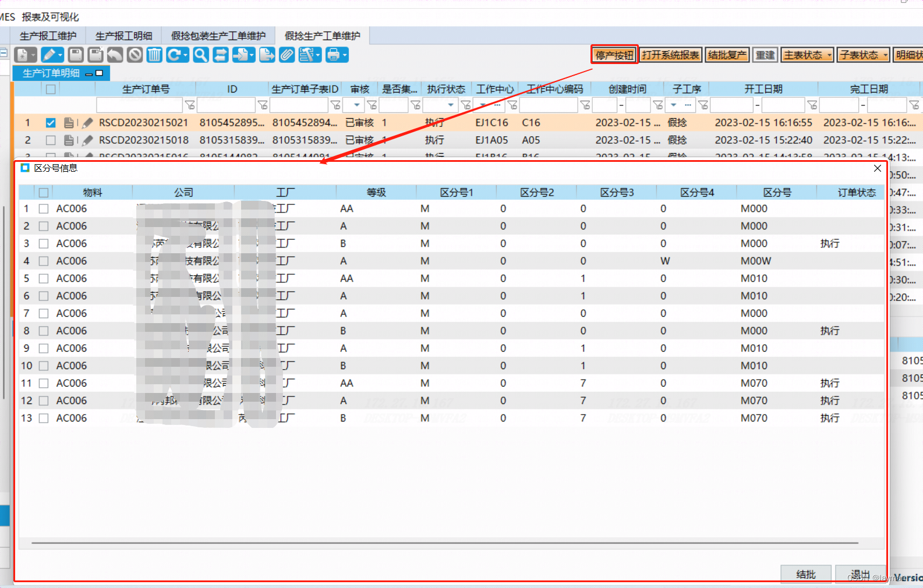Click the 打开系统报表 button
923x588 pixels.
[x=671, y=55]
